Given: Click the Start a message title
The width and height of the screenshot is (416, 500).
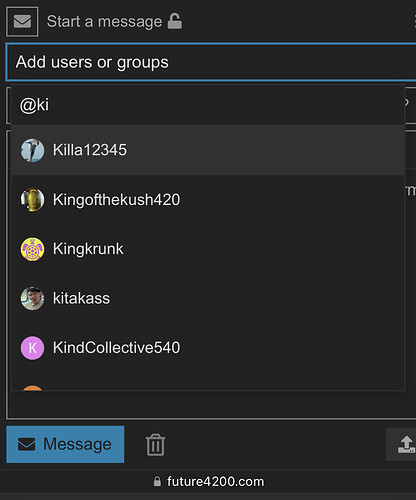Looking at the screenshot, I should (x=104, y=22).
